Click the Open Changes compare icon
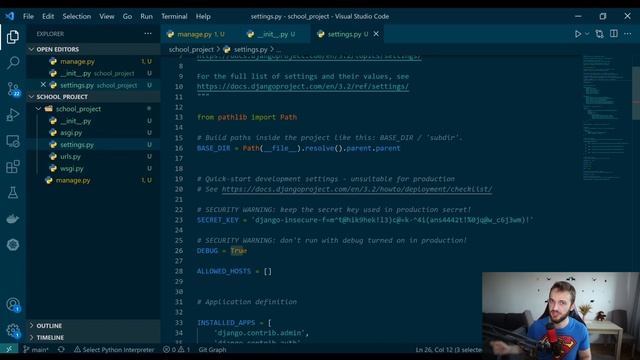This screenshot has height=360, width=640. (599, 34)
